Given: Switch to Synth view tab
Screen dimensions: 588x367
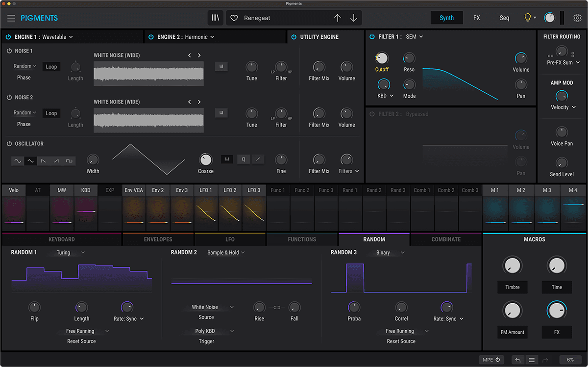Looking at the screenshot, I should tap(446, 18).
